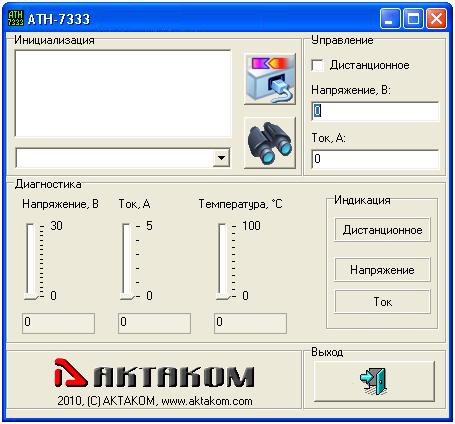The width and height of the screenshot is (455, 424).
Task: Click the initialization device list box
Action: tap(123, 93)
